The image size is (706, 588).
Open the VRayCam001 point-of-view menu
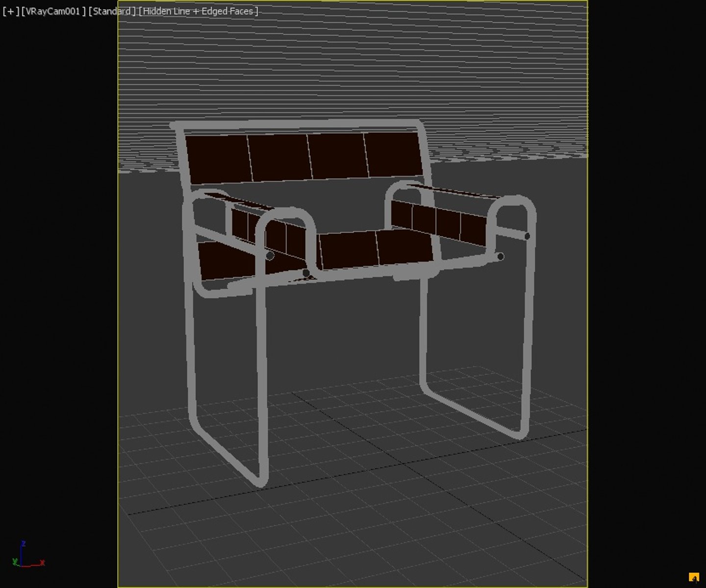(53, 11)
